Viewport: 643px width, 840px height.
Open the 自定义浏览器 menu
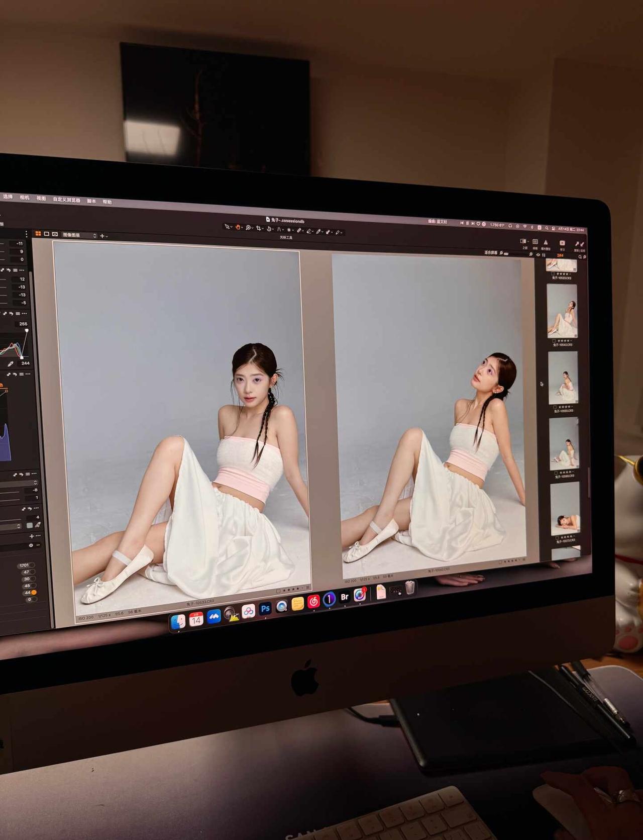[x=67, y=200]
